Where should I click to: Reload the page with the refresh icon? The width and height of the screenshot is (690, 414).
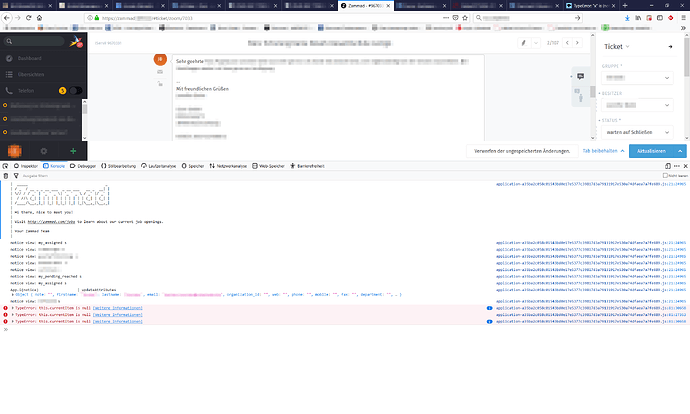pyautogui.click(x=29, y=18)
